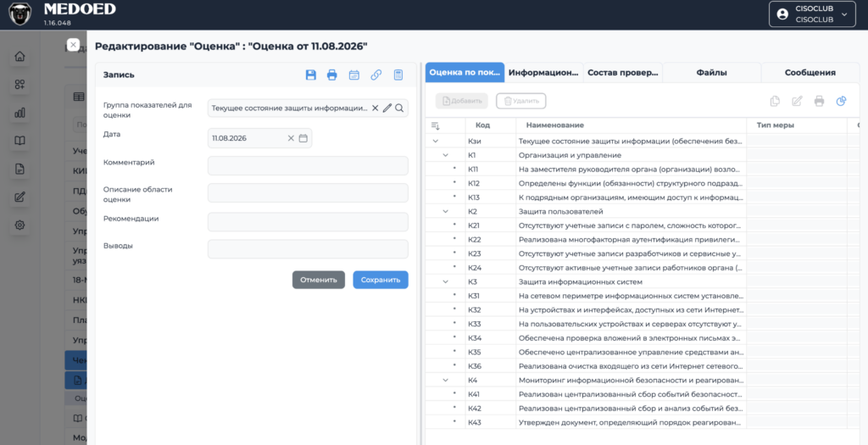Click the calendar icon in the Запись header
Image resolution: width=868 pixels, height=445 pixels.
coord(354,75)
